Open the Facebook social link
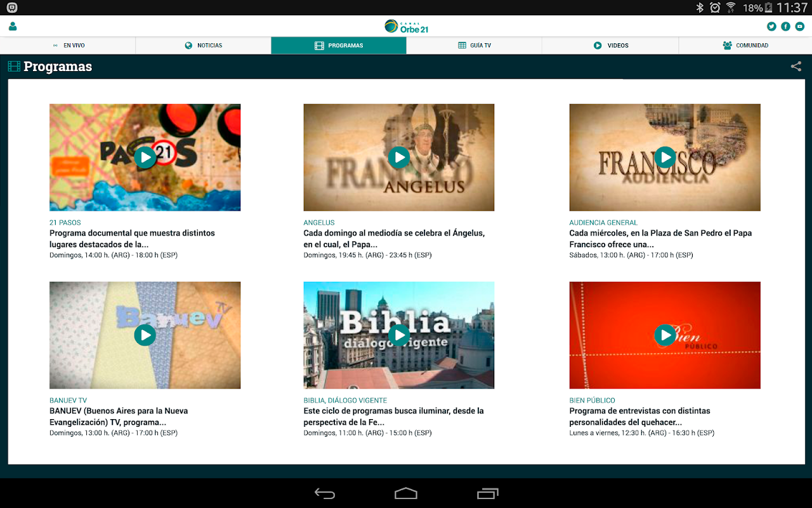 point(785,27)
